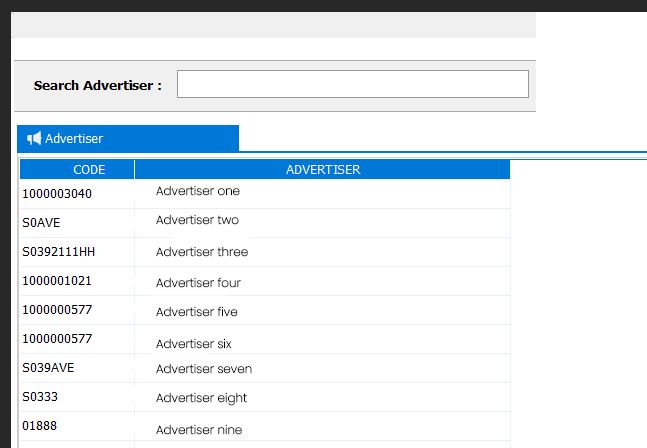Select Advertiser seven entry
Screen dimensions: 647x448
[x=204, y=369]
